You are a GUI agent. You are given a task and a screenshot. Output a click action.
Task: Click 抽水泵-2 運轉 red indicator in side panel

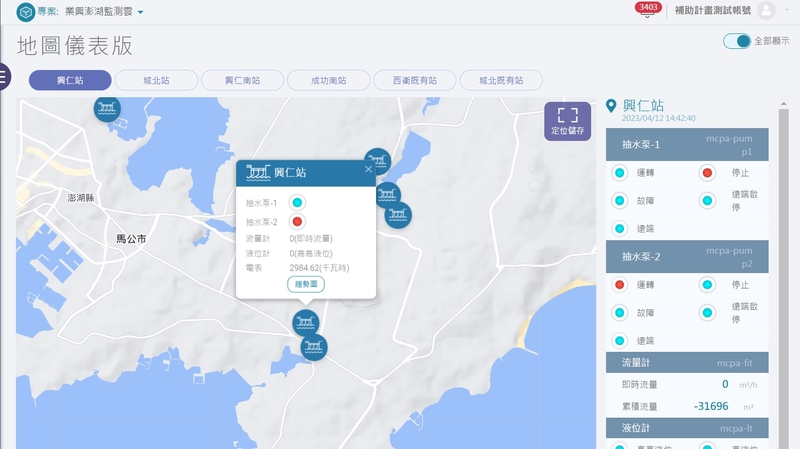[x=619, y=285]
